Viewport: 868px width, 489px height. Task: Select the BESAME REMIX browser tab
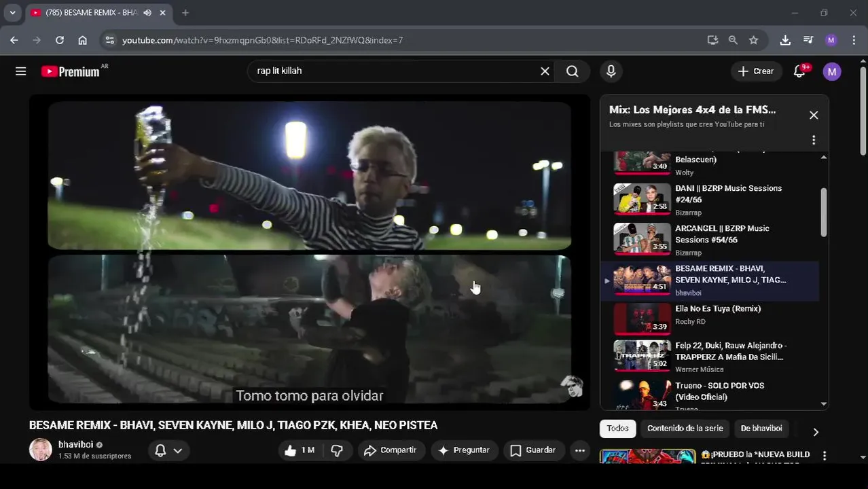(98, 12)
